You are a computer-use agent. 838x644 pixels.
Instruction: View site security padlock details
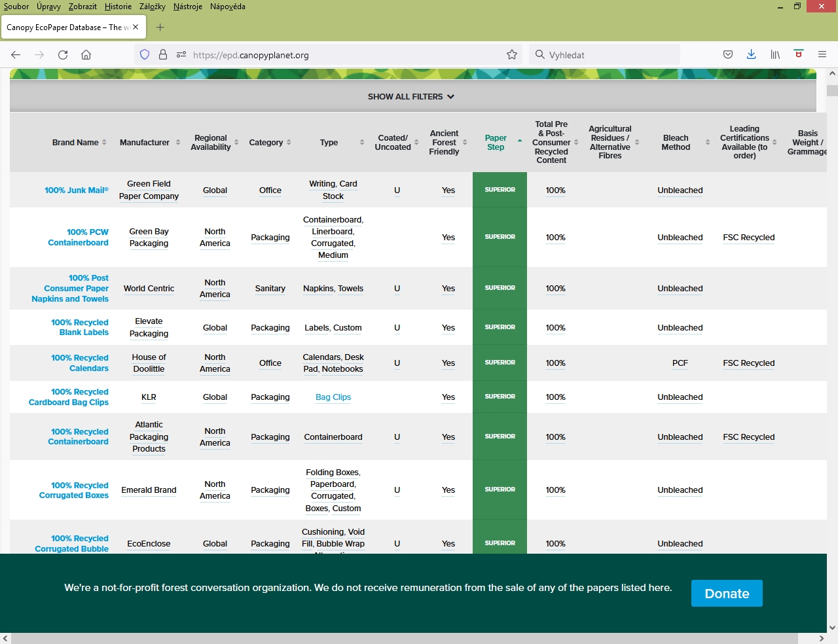(163, 55)
